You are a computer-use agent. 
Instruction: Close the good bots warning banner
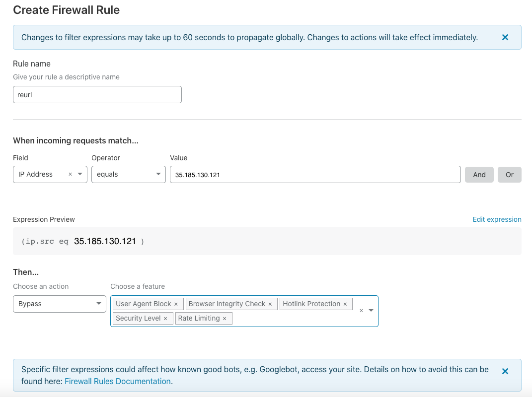[x=505, y=371]
